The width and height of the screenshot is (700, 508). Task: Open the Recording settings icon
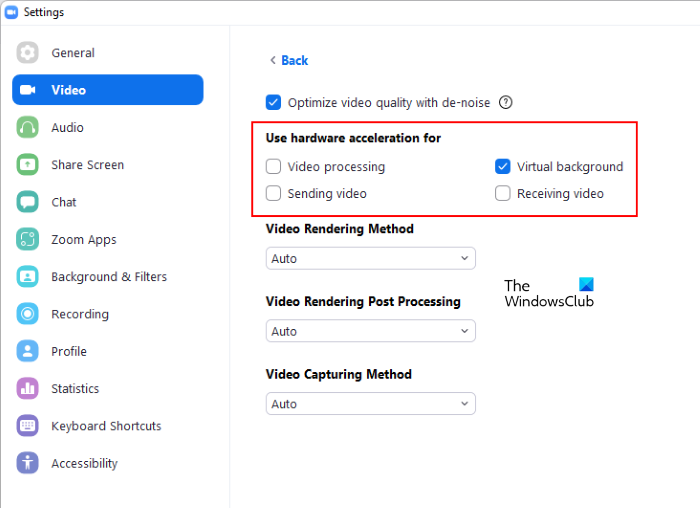tap(28, 314)
